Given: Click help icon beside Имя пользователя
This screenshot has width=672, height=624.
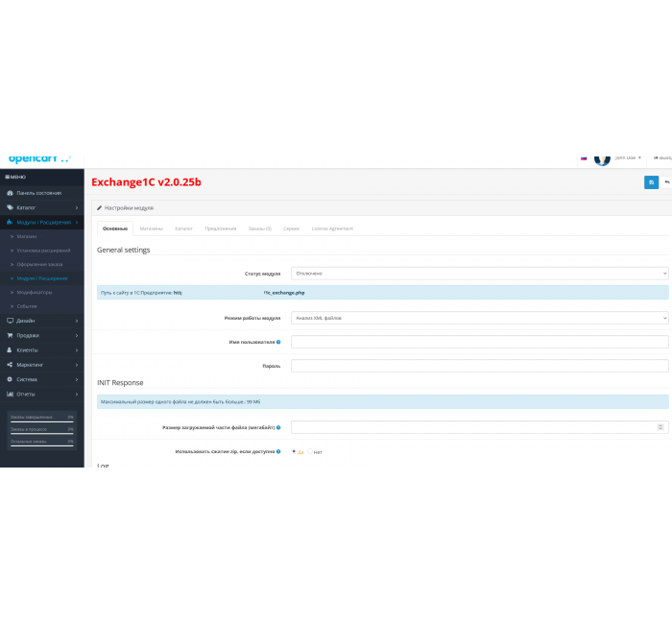Looking at the screenshot, I should click(x=278, y=342).
